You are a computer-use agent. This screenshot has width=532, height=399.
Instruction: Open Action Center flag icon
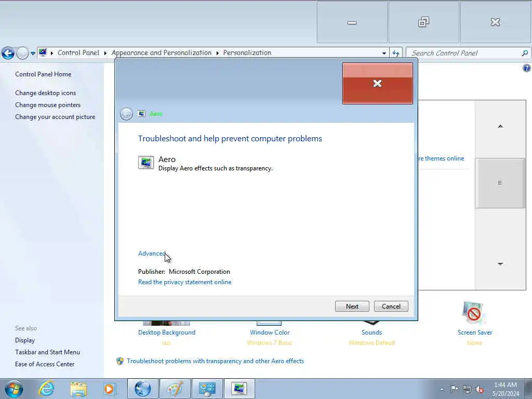coord(454,389)
